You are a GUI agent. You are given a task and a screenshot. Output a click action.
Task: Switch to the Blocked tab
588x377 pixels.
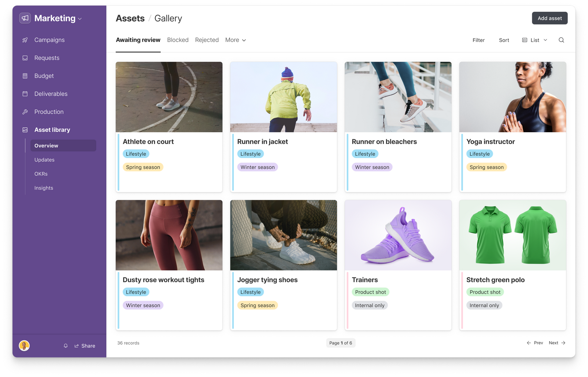[x=178, y=40]
